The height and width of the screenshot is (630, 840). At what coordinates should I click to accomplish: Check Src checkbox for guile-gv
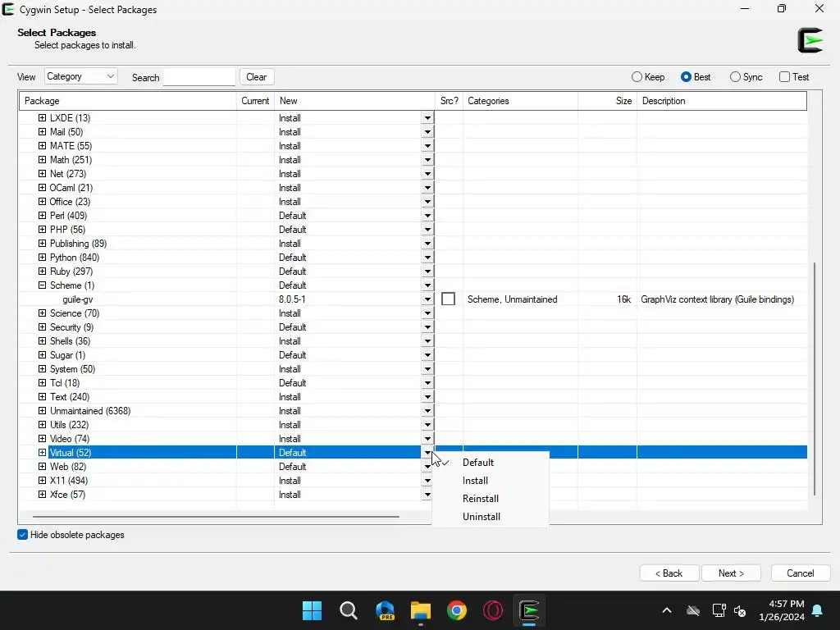pyautogui.click(x=449, y=299)
